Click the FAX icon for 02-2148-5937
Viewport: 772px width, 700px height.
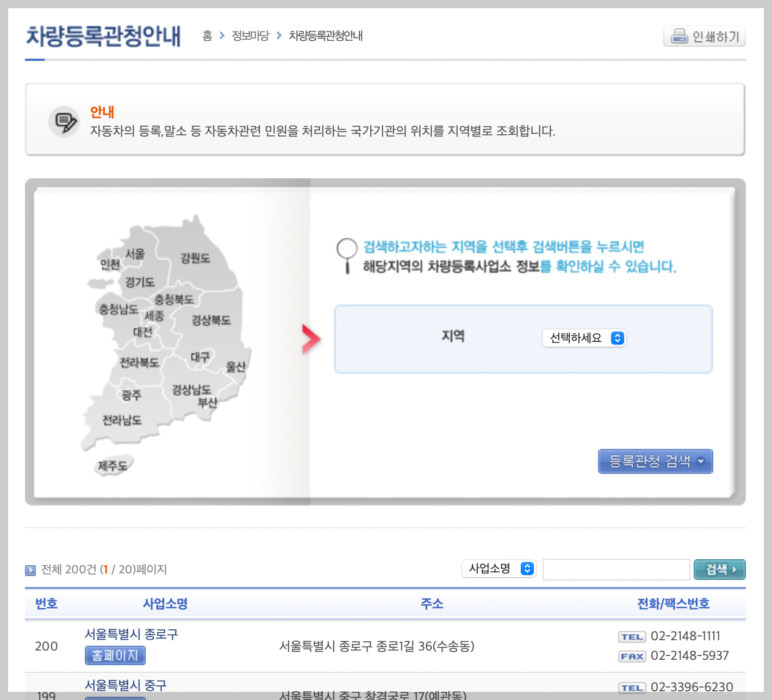pyautogui.click(x=632, y=657)
